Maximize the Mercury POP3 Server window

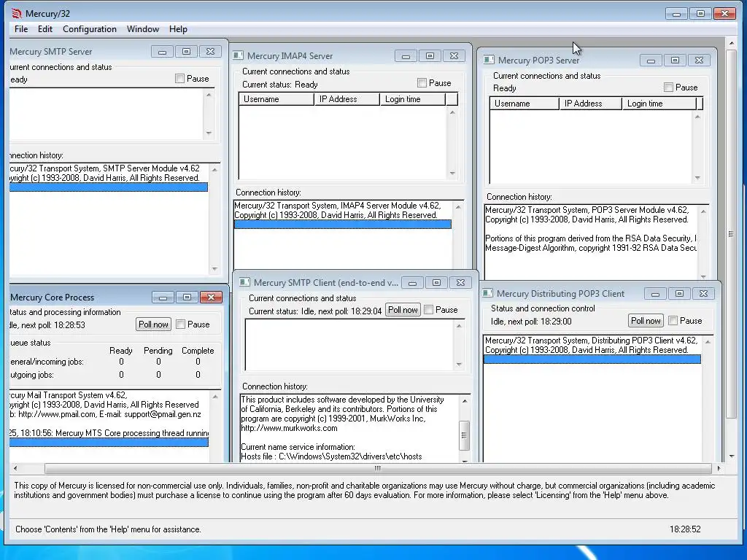675,61
